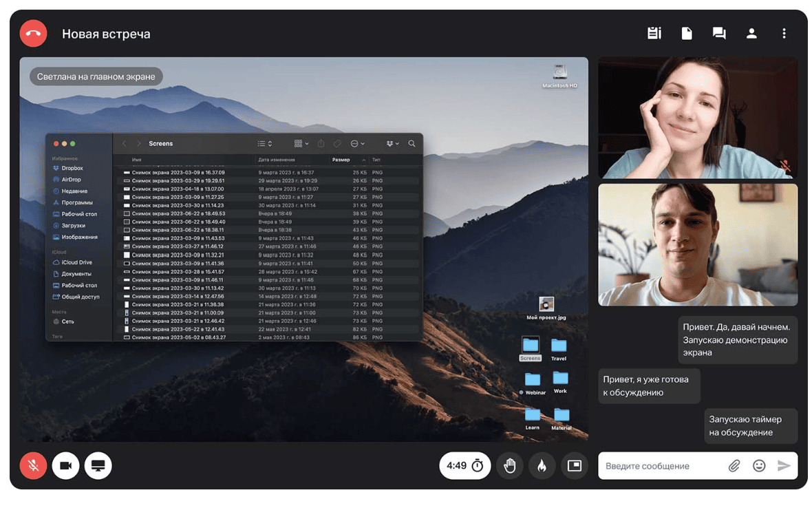The image size is (812, 508).
Task: Show the participants list icon
Action: point(751,33)
